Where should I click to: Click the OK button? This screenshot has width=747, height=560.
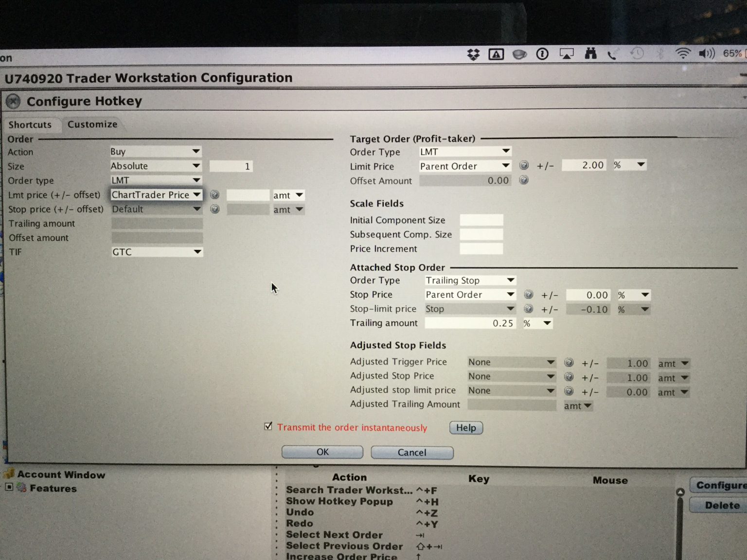322,452
